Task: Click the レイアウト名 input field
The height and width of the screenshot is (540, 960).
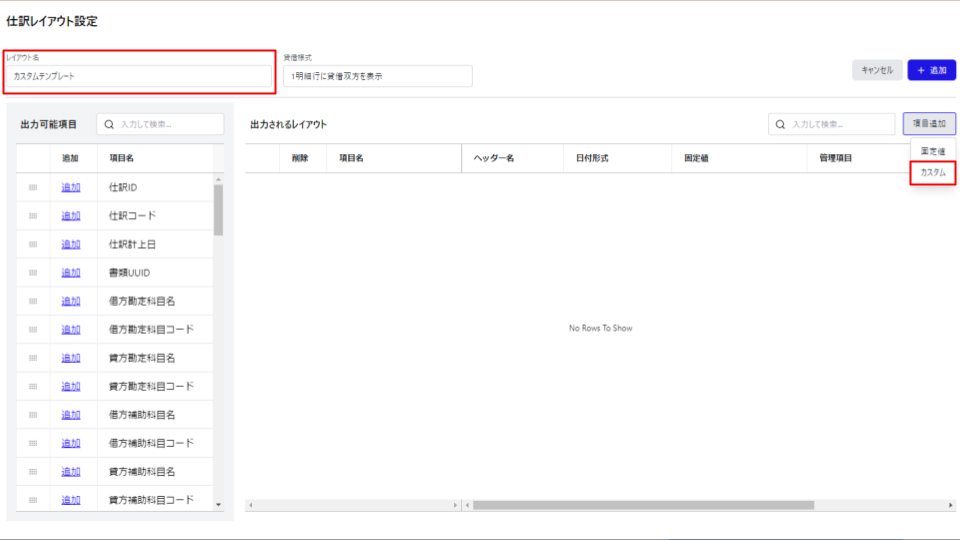Action: click(139, 76)
